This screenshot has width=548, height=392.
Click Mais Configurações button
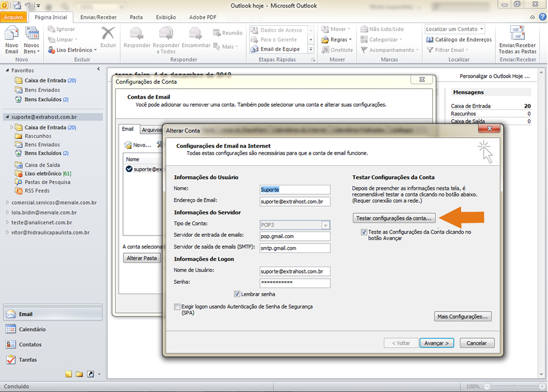click(x=462, y=317)
